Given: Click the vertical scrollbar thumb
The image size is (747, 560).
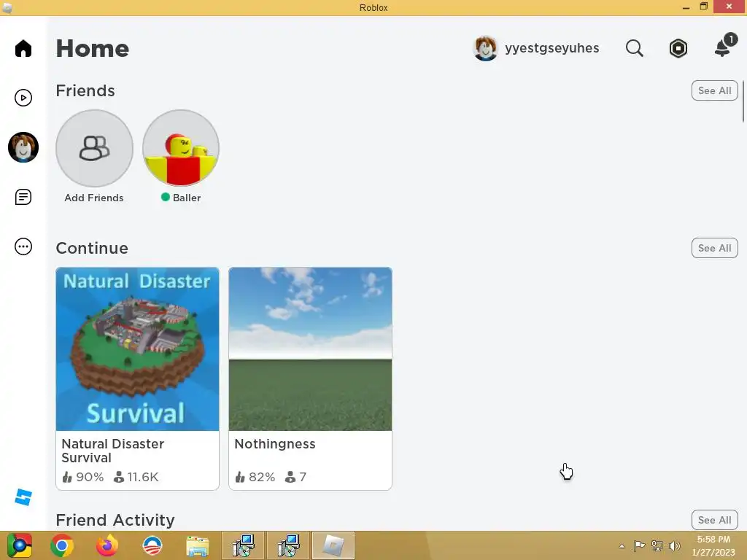Looking at the screenshot, I should [x=743, y=101].
